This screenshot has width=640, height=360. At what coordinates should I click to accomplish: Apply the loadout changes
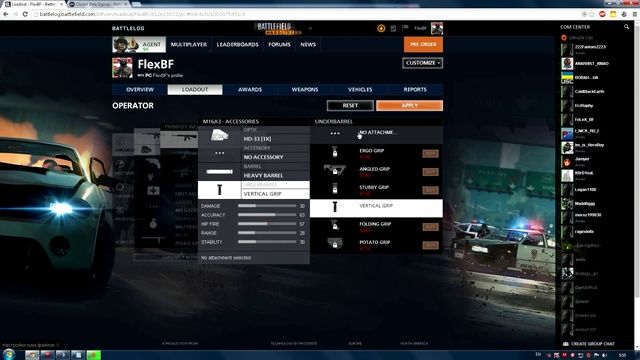coord(409,106)
